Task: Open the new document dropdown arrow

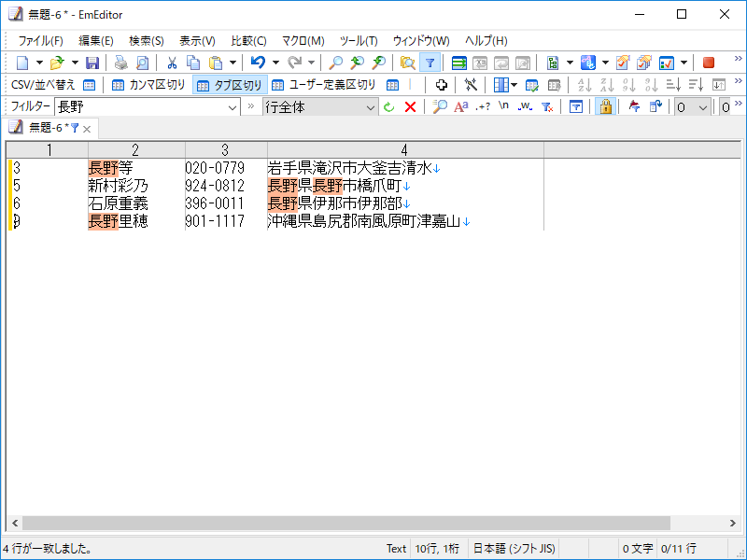Action: 37,61
